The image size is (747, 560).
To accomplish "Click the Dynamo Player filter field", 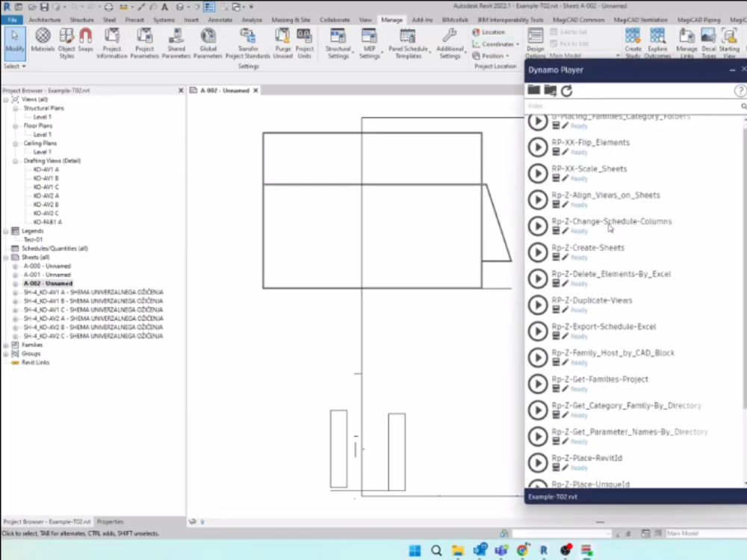I will [x=631, y=107].
